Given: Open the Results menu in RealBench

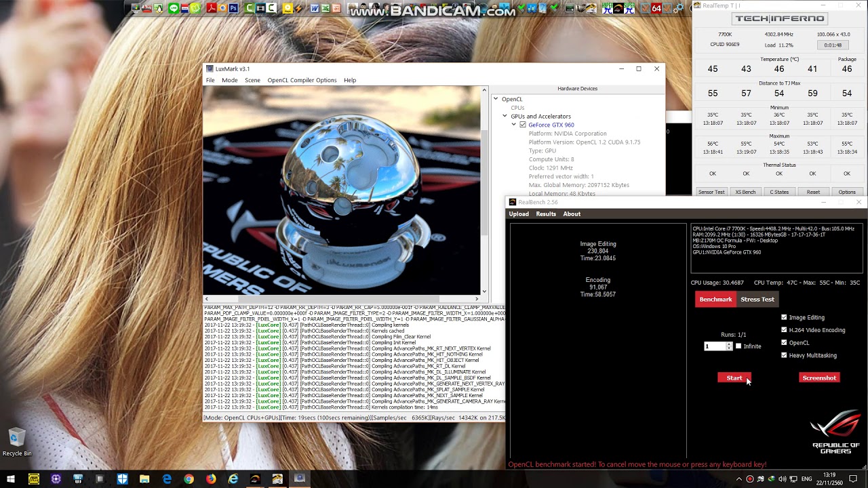Looking at the screenshot, I should point(546,213).
